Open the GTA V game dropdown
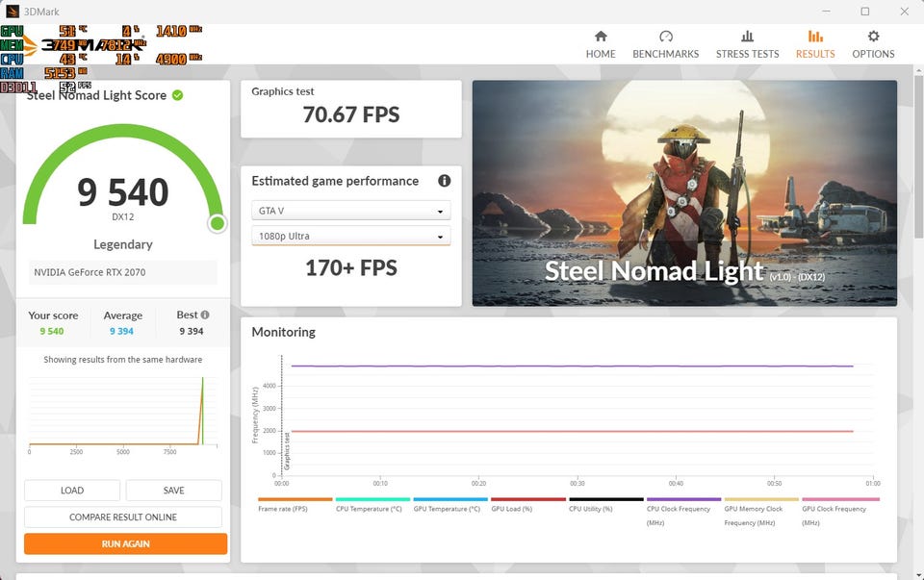The height and width of the screenshot is (580, 924). [x=351, y=211]
